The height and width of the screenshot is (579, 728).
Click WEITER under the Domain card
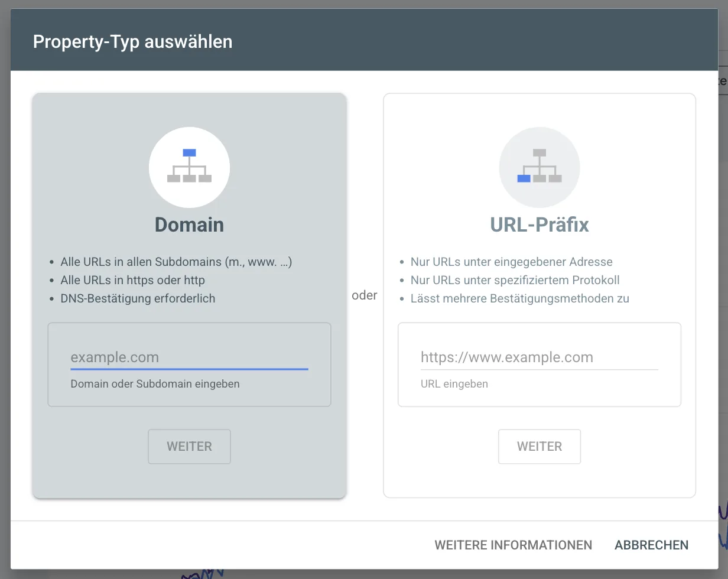[x=189, y=447]
